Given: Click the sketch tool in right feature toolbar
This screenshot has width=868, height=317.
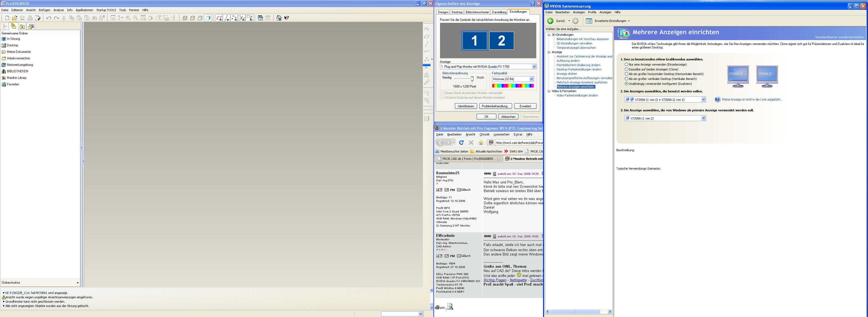Looking at the screenshot, I should click(x=427, y=29).
